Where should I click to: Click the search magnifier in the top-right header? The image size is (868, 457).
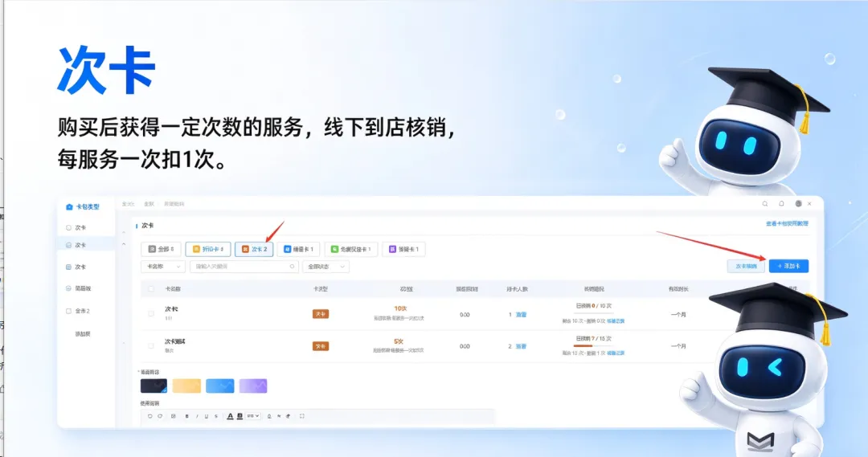pos(765,204)
